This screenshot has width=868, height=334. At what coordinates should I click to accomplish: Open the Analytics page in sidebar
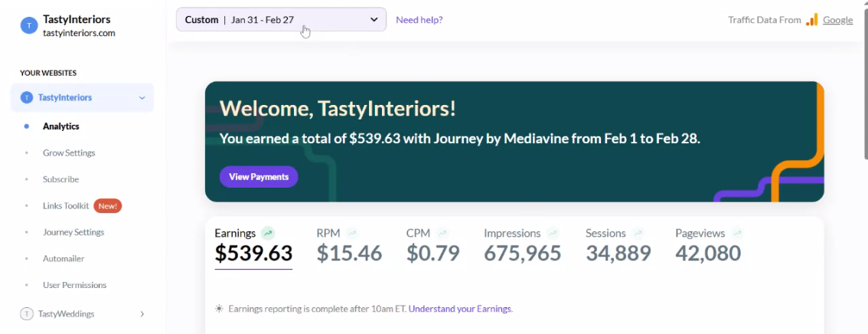click(61, 126)
